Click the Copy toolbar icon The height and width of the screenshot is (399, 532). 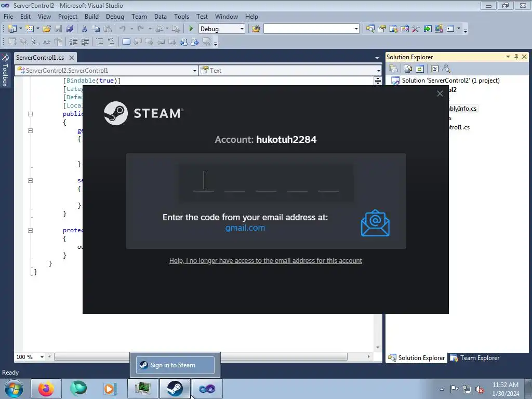pyautogui.click(x=96, y=29)
